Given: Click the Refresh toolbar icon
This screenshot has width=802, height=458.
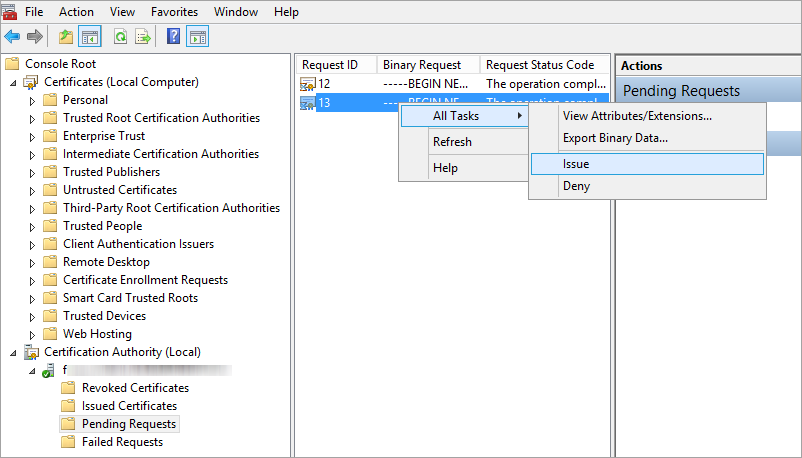Looking at the screenshot, I should (120, 37).
